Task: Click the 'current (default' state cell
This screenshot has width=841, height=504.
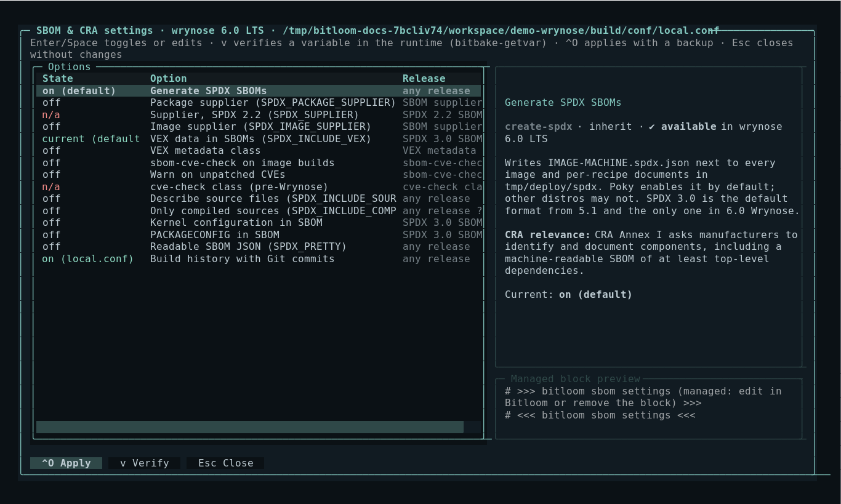Action: (91, 138)
